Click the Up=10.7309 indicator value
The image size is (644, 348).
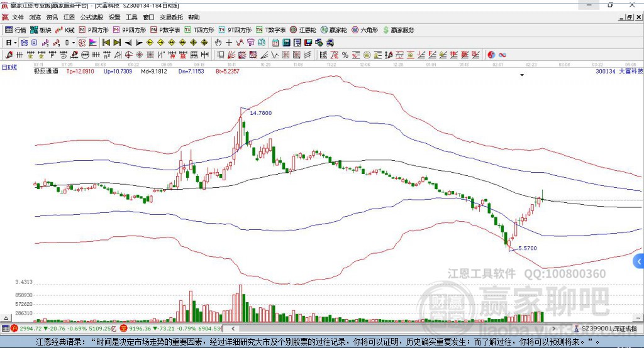pos(118,72)
